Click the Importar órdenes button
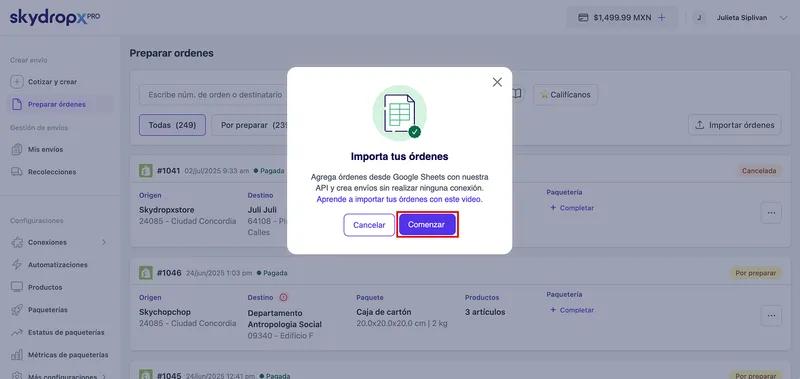 coord(735,125)
